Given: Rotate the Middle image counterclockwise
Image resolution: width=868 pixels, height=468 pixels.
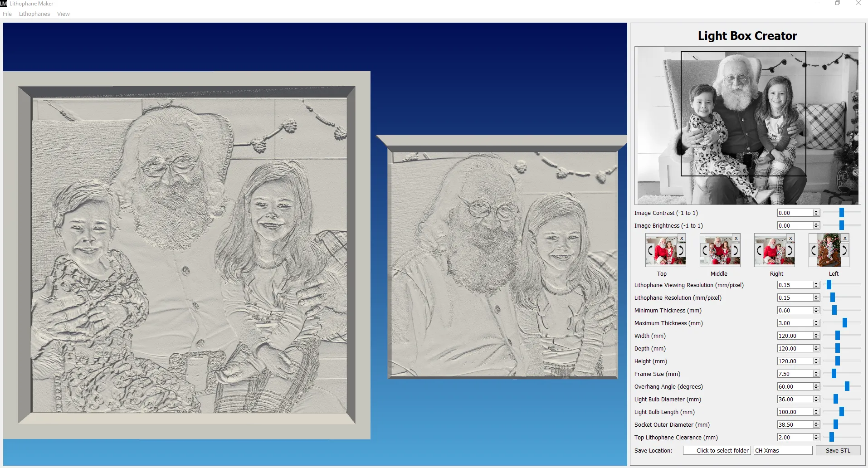Looking at the screenshot, I should pos(704,250).
